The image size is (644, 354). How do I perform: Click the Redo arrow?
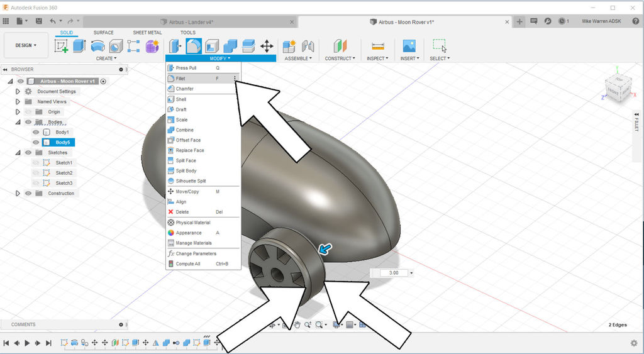[70, 21]
